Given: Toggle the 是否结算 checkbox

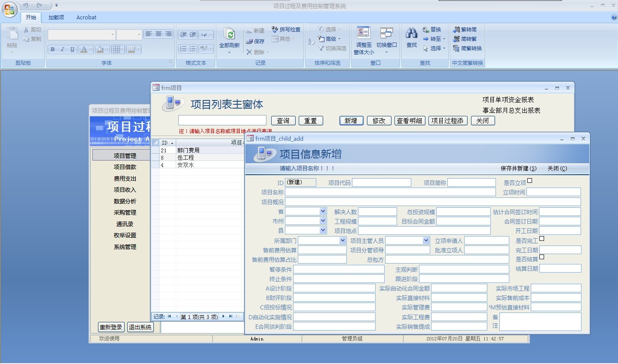Looking at the screenshot, I should 542,257.
